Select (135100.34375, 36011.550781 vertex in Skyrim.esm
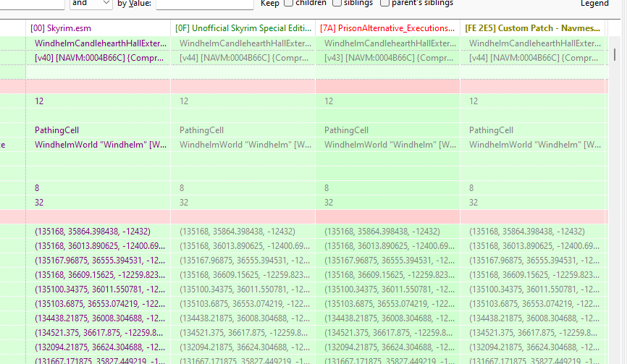627x364 pixels. 98,289
